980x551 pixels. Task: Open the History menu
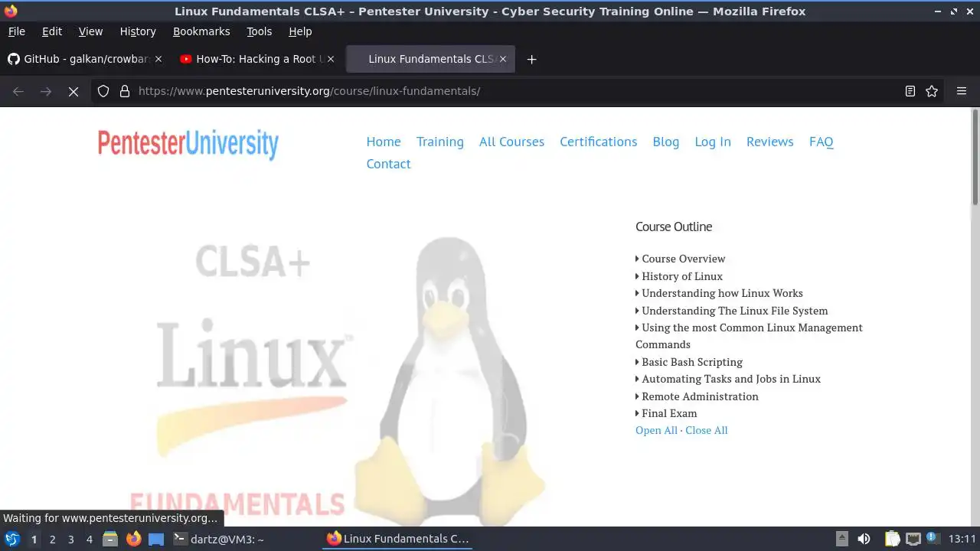(x=138, y=31)
